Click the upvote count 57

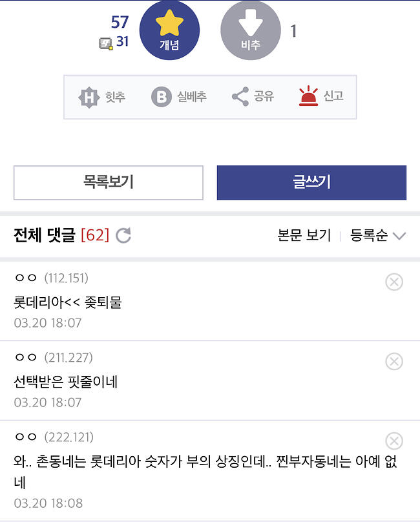click(120, 23)
